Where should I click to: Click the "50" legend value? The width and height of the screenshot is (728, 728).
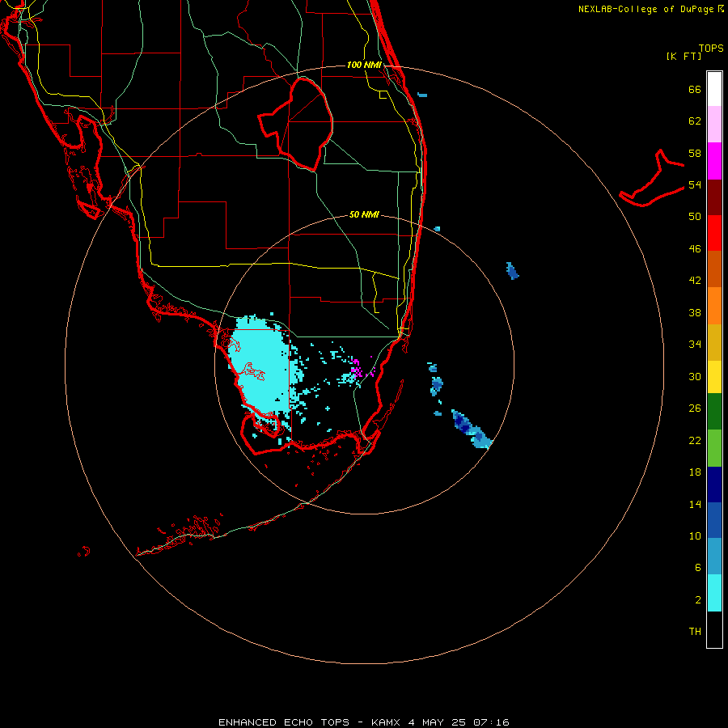(x=695, y=217)
